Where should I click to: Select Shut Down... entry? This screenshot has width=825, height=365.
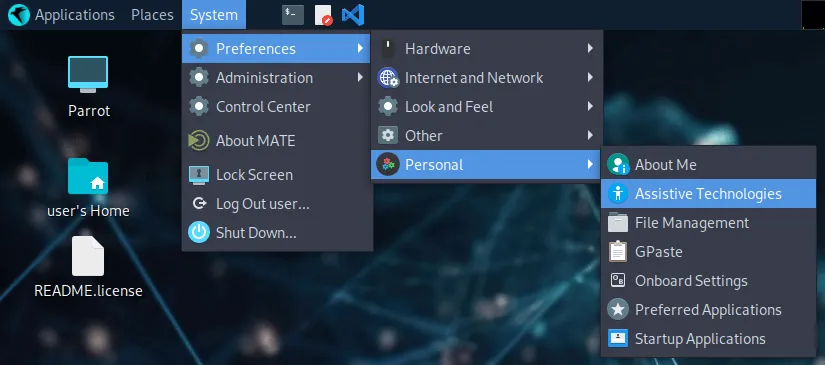click(277, 232)
